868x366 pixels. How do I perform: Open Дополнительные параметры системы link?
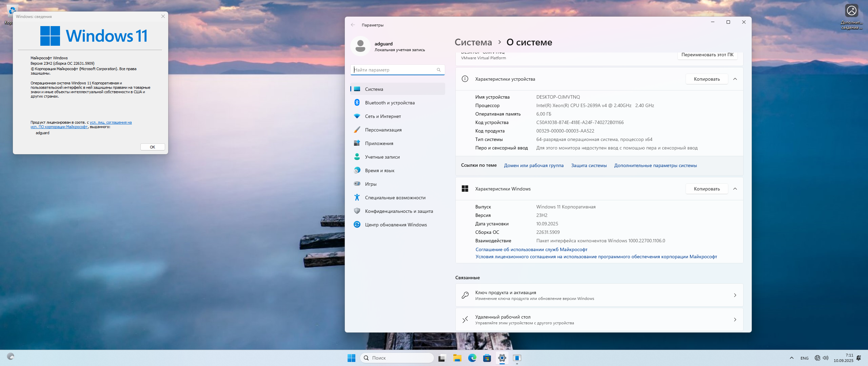655,165
